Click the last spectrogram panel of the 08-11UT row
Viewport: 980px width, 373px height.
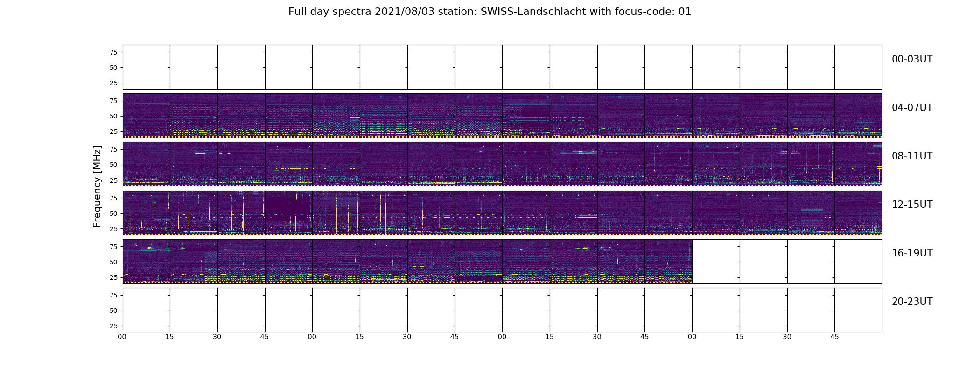click(x=858, y=164)
